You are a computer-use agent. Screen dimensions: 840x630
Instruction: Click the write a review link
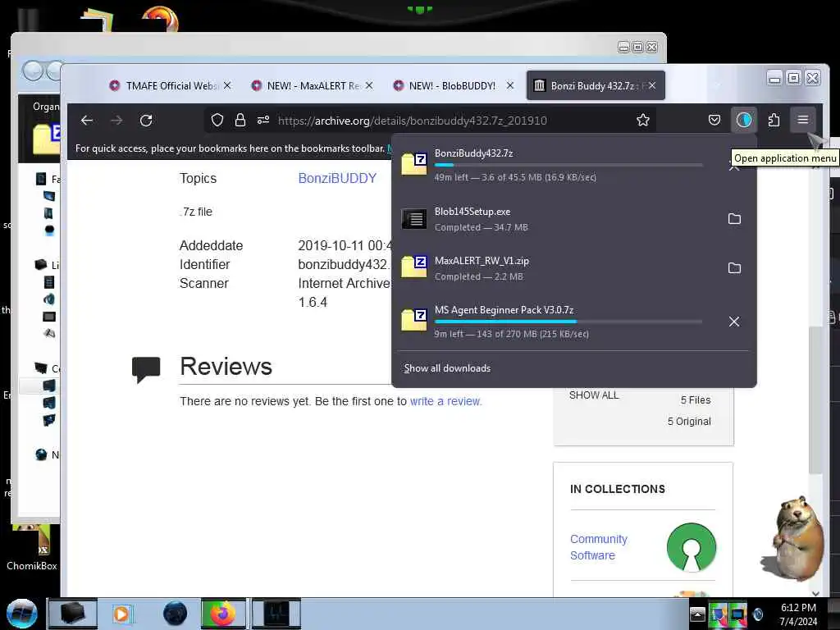click(445, 401)
